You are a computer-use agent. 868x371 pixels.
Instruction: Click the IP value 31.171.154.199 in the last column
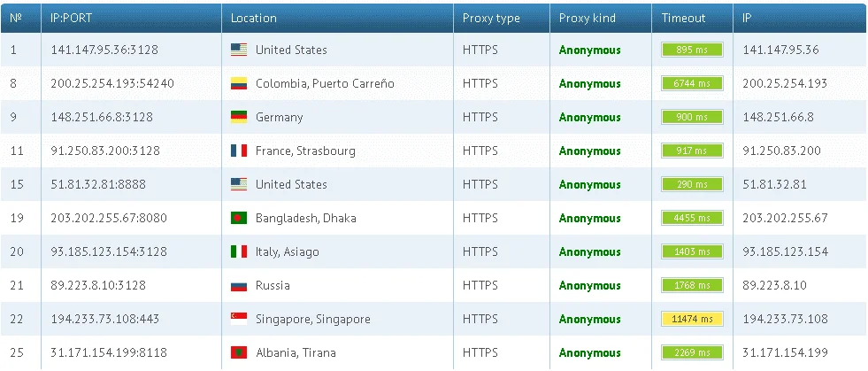coord(785,352)
